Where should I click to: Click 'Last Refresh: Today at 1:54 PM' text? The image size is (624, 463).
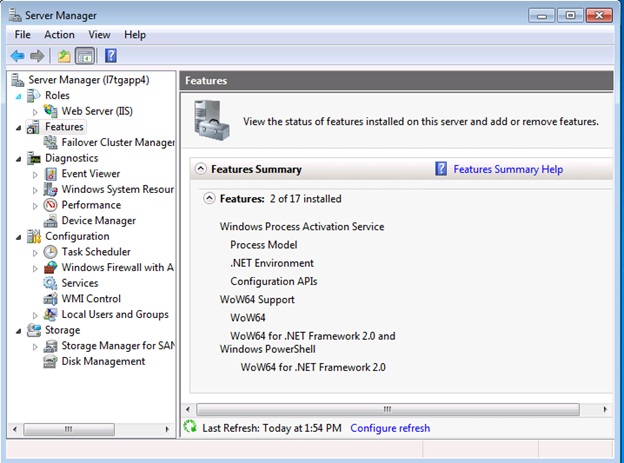(x=272, y=428)
